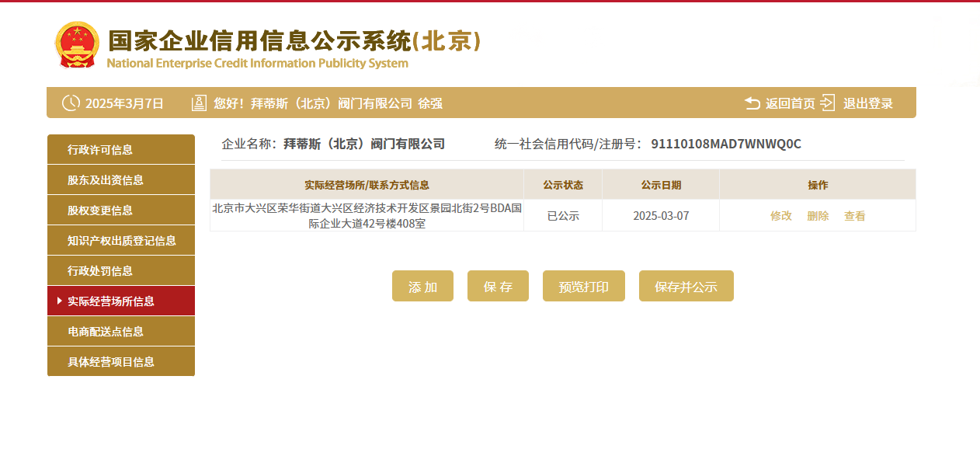This screenshot has width=980, height=470.
Task: Click the user badge icon before 您好
Action: click(x=199, y=103)
